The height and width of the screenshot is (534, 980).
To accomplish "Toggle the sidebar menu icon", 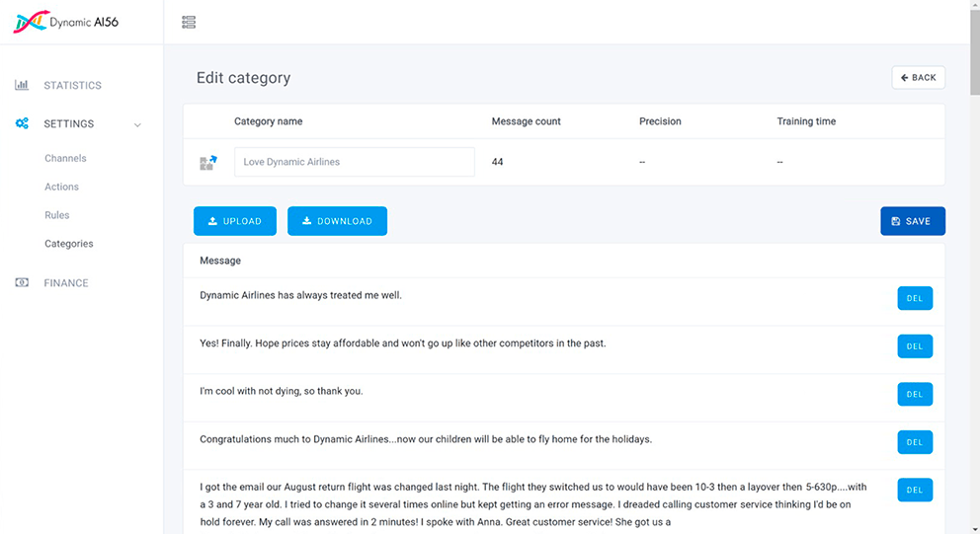I will tap(189, 22).
